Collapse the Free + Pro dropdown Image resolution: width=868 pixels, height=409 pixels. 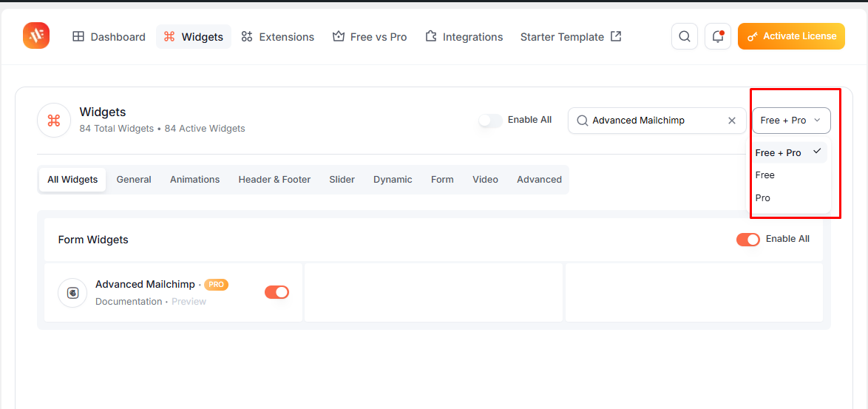pos(791,121)
